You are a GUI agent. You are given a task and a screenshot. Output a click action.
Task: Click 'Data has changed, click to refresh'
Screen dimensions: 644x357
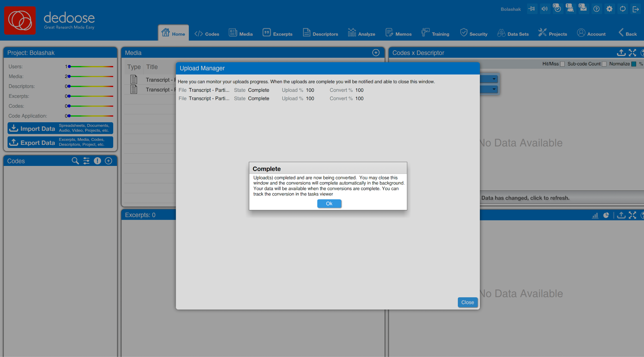click(525, 198)
